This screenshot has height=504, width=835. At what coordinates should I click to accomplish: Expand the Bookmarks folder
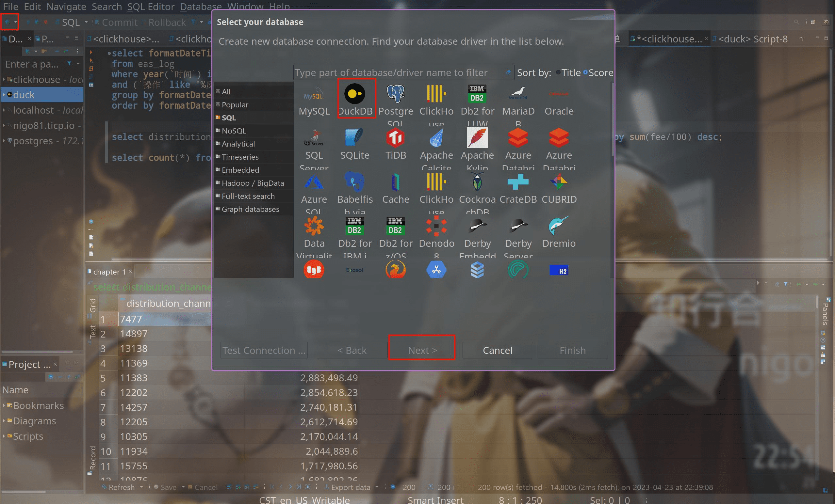coord(4,405)
